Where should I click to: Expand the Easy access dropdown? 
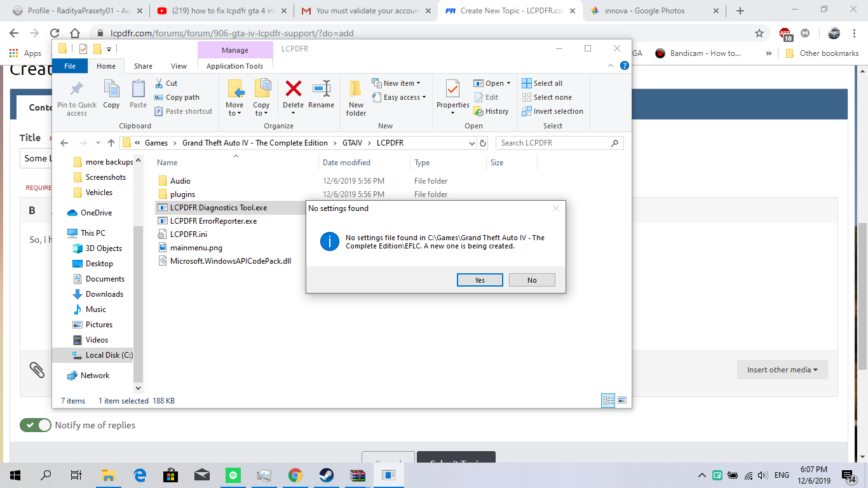point(398,97)
